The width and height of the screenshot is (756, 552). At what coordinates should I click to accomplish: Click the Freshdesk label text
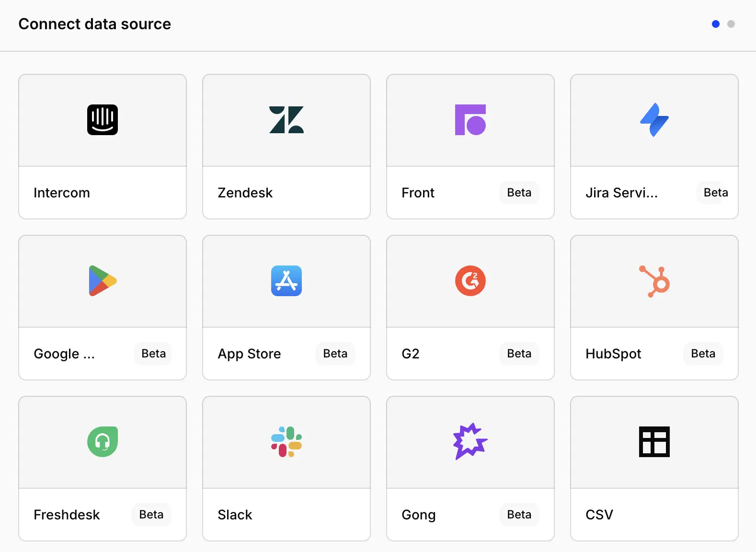click(67, 515)
